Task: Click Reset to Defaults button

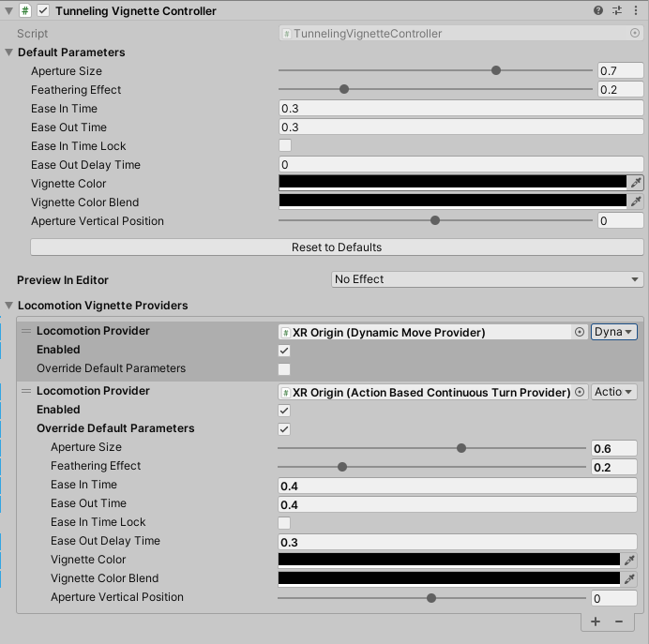Action: tap(337, 247)
